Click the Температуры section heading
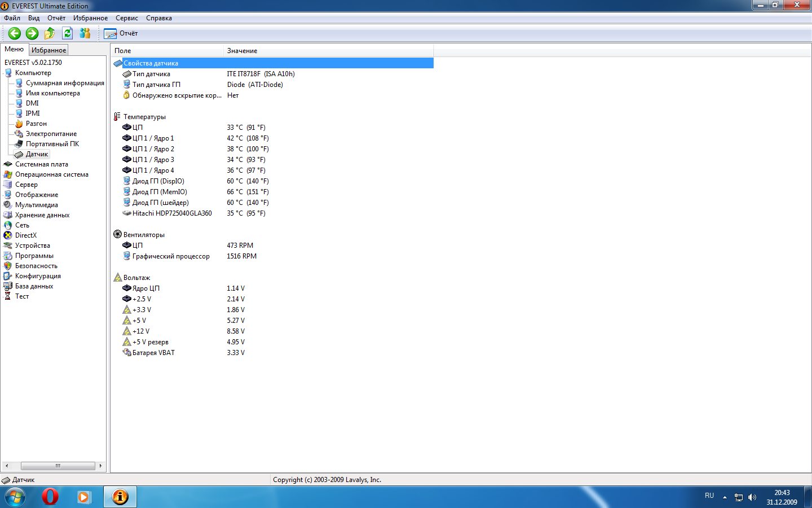The width and height of the screenshot is (812, 508). [x=144, y=117]
